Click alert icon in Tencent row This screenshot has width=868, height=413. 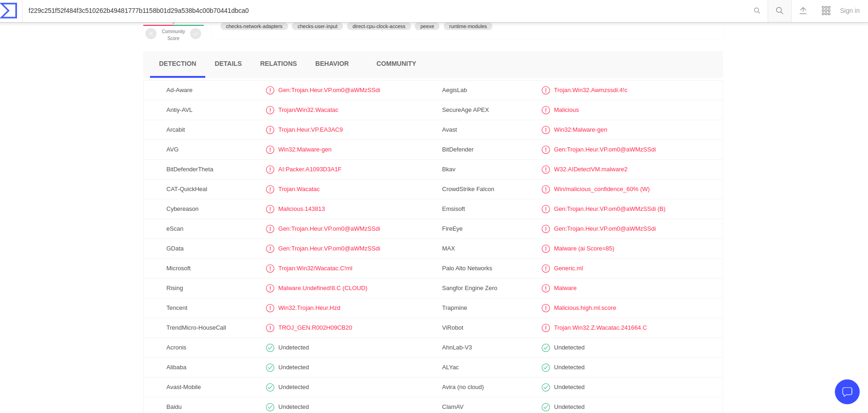click(270, 308)
